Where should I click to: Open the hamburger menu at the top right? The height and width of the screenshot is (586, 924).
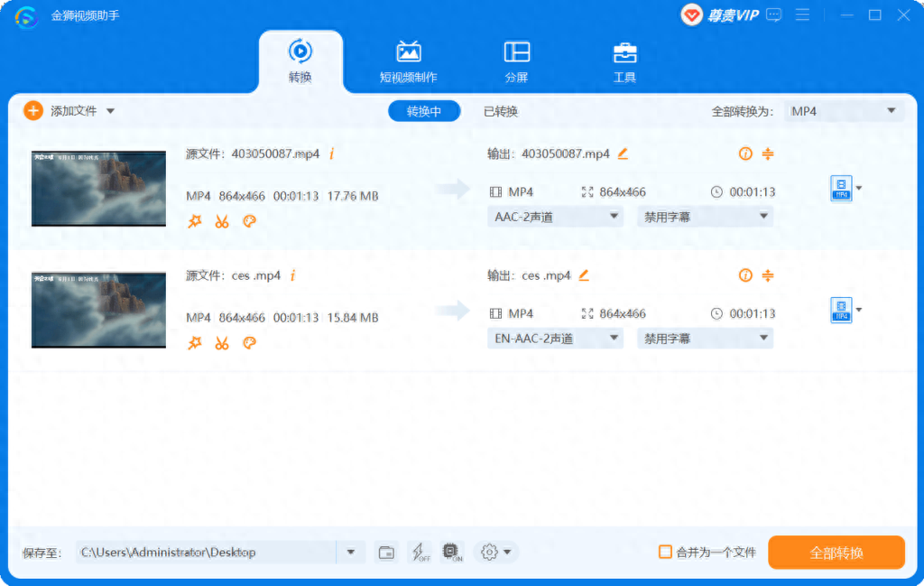click(802, 14)
